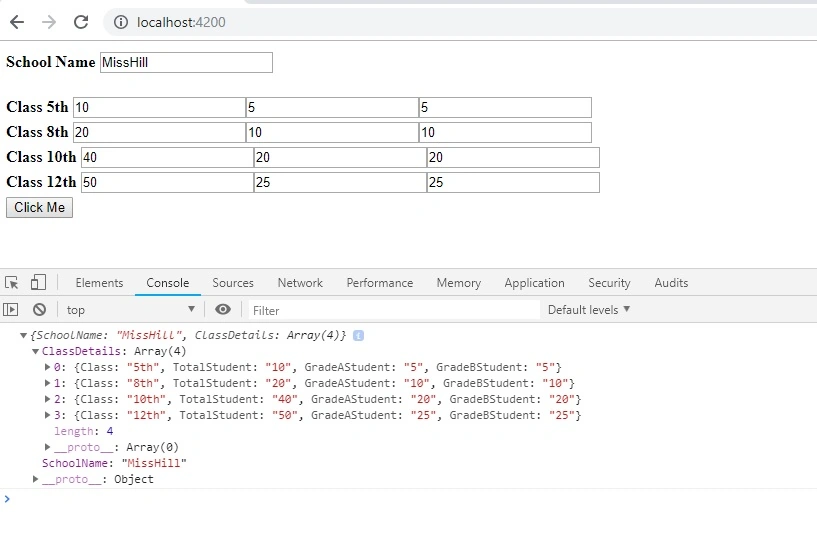Click the Class 5th third field showing 5

(x=505, y=107)
